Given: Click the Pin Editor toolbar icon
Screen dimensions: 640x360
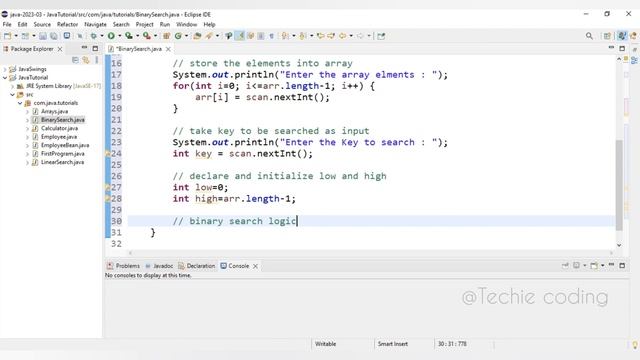Looking at the screenshot, I should (x=381, y=36).
